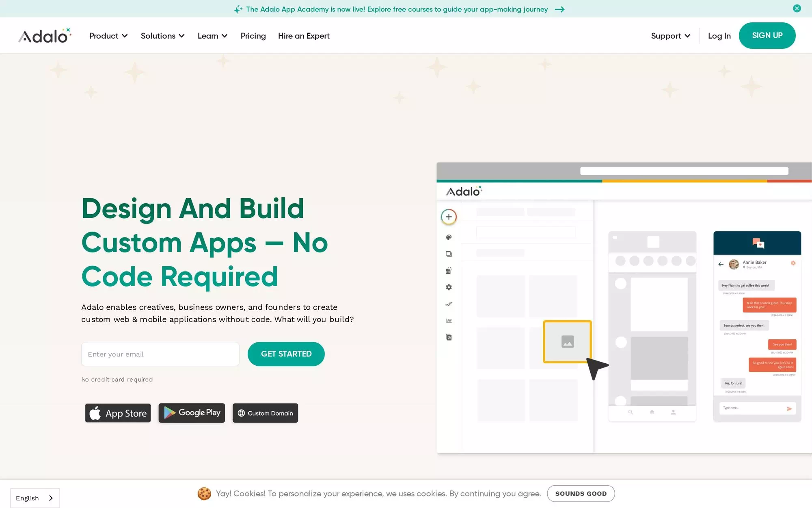This screenshot has width=812, height=508.
Task: Click the plus button in the builder sidebar
Action: click(x=448, y=217)
